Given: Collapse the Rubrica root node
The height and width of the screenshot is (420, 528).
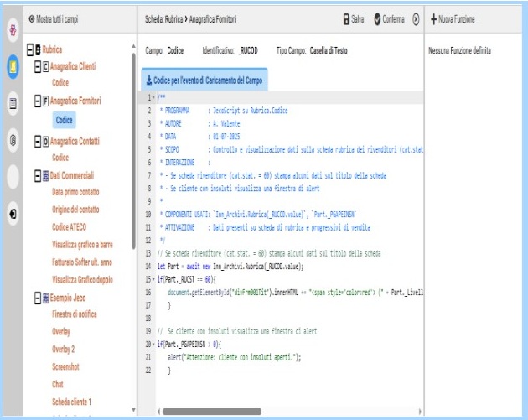Looking at the screenshot, I should tap(29, 50).
